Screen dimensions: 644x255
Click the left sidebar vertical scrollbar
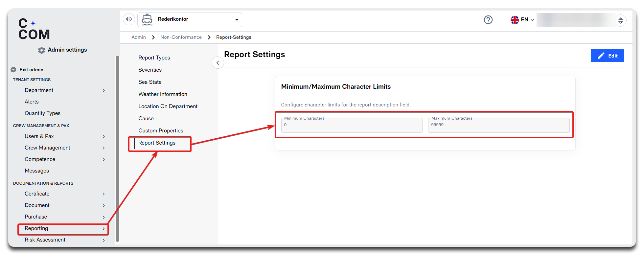117,148
